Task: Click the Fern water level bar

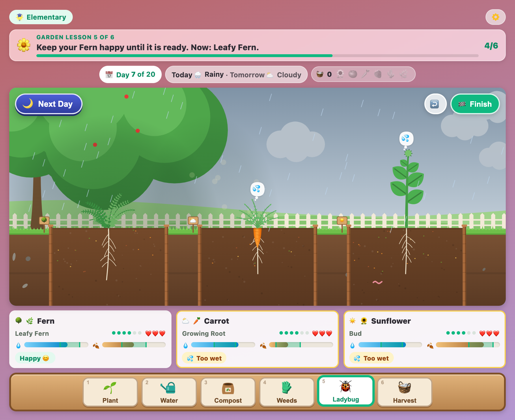Action: pyautogui.click(x=56, y=345)
